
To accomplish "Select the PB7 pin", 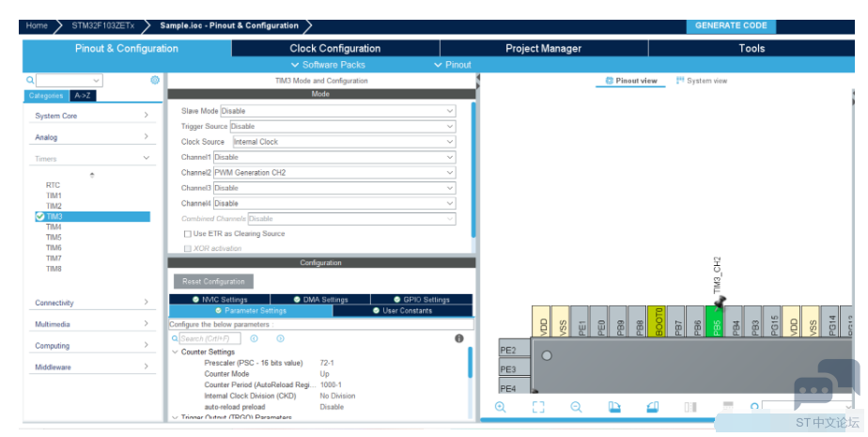I will point(678,320).
